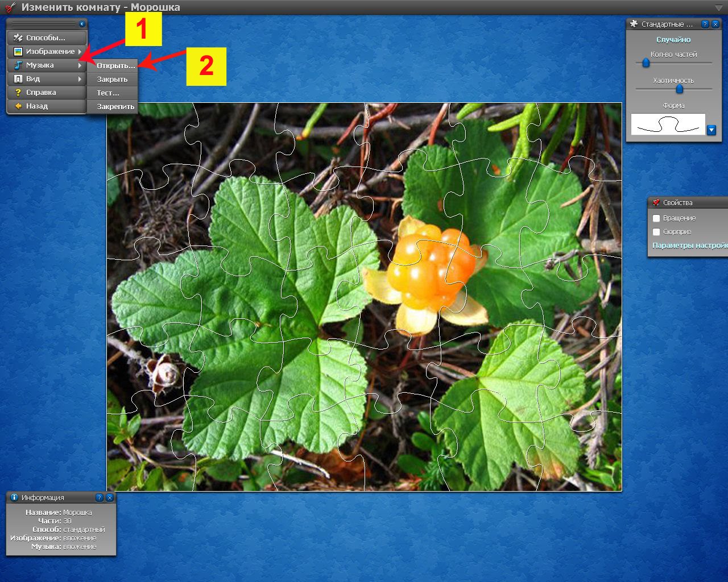Click the Информация panel info icon
728x582 pixels.
coord(14,497)
